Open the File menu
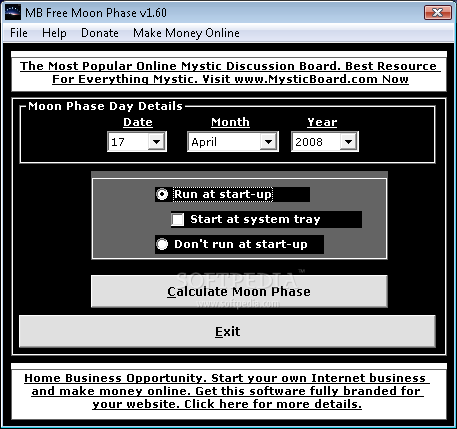 click(x=19, y=33)
